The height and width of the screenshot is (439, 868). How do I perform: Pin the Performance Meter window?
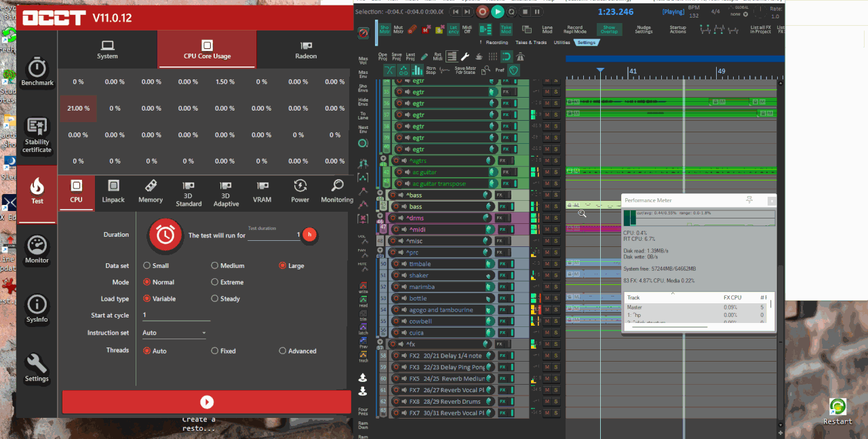[749, 200]
